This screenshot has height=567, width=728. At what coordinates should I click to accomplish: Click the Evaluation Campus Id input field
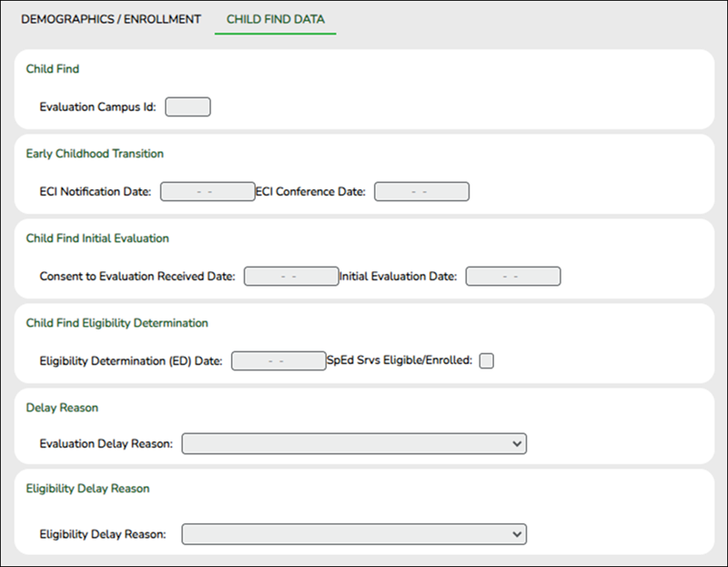pos(187,106)
